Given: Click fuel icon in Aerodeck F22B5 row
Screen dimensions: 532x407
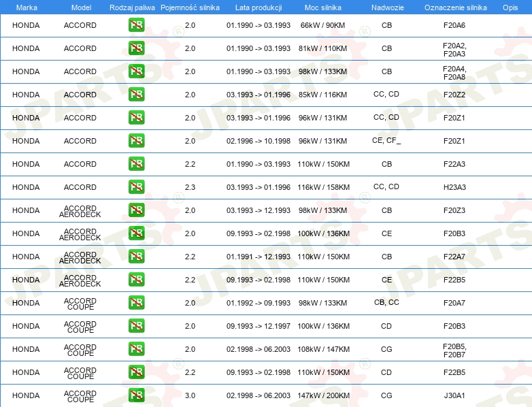Looking at the screenshot, I should (x=136, y=279).
